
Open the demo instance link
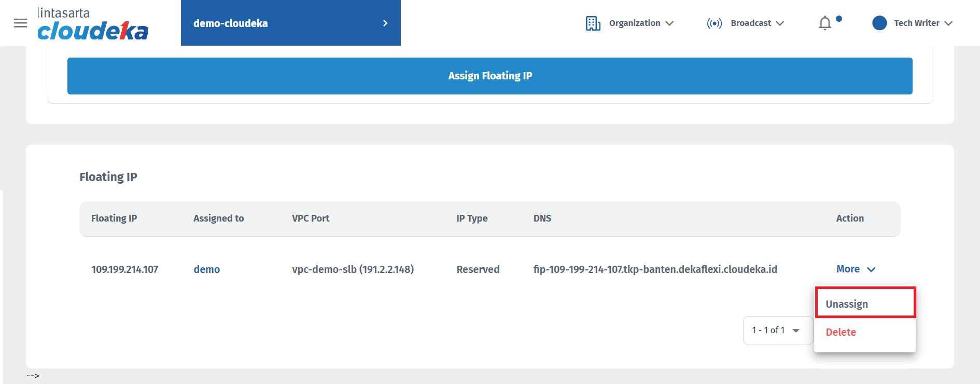[206, 269]
